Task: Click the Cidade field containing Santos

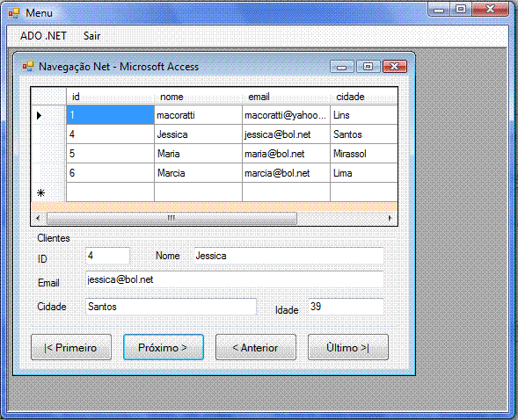Action: pos(171,307)
